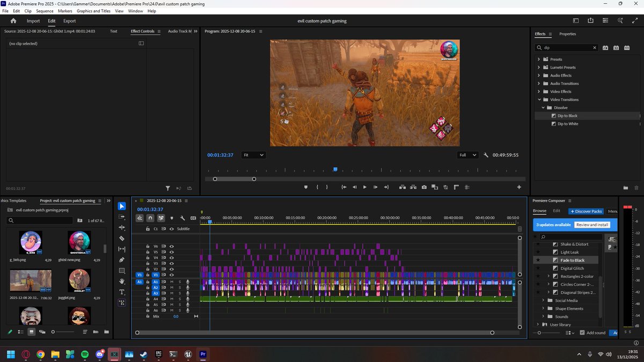Click the Review and install button
The height and width of the screenshot is (362, 644).
click(593, 225)
